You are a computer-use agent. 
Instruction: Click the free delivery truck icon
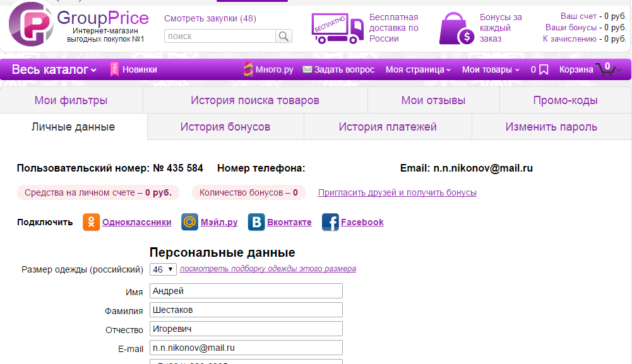[337, 28]
